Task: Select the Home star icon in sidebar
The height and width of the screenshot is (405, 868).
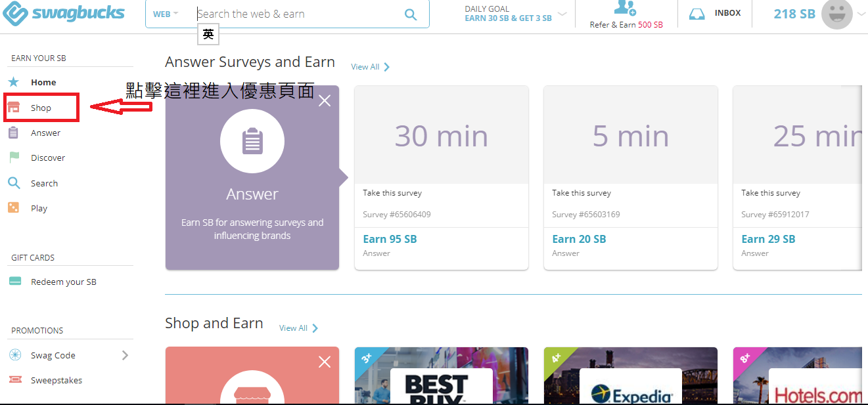Action: [14, 82]
